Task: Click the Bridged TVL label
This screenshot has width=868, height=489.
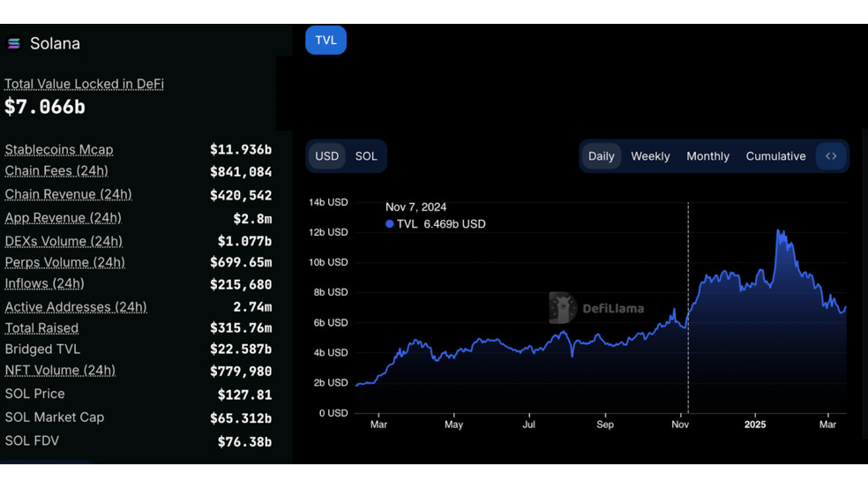Action: click(x=42, y=349)
